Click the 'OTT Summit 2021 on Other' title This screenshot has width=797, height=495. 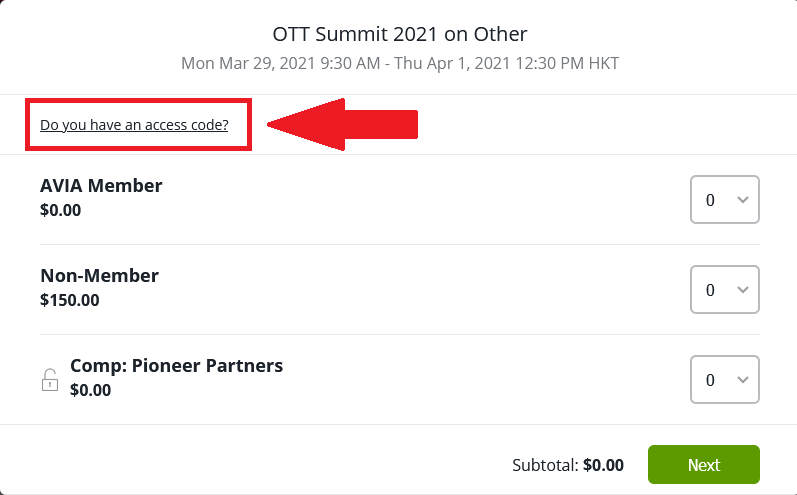pos(400,34)
